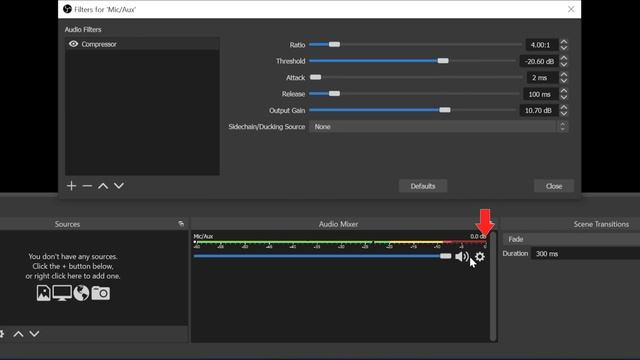Add a new audio filter with plus
The image size is (640, 360).
coord(71,186)
